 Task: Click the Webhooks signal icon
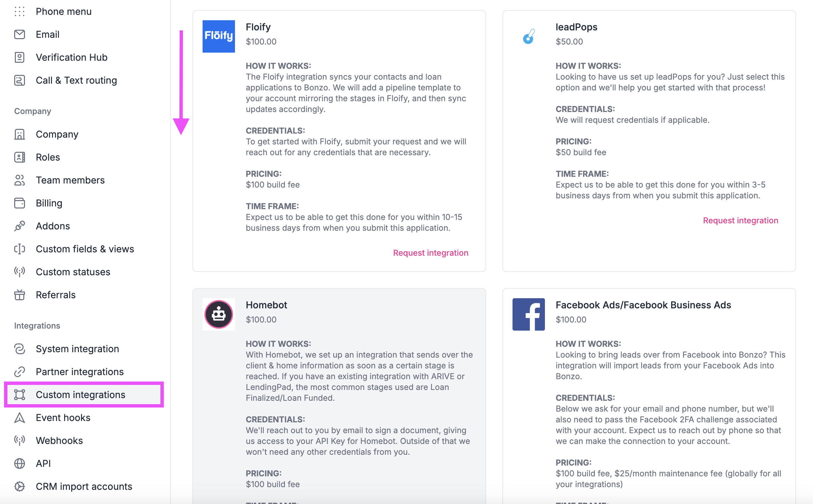[20, 440]
